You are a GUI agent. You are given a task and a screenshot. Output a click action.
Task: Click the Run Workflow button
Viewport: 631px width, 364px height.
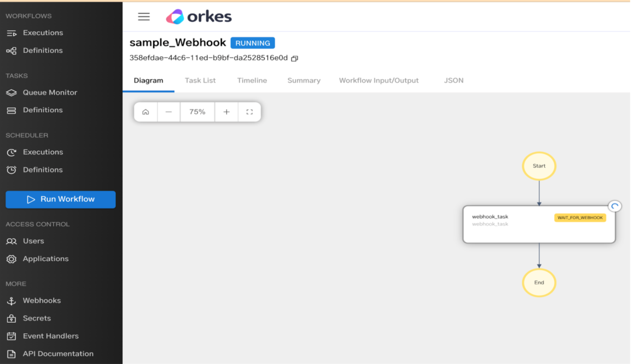point(60,199)
